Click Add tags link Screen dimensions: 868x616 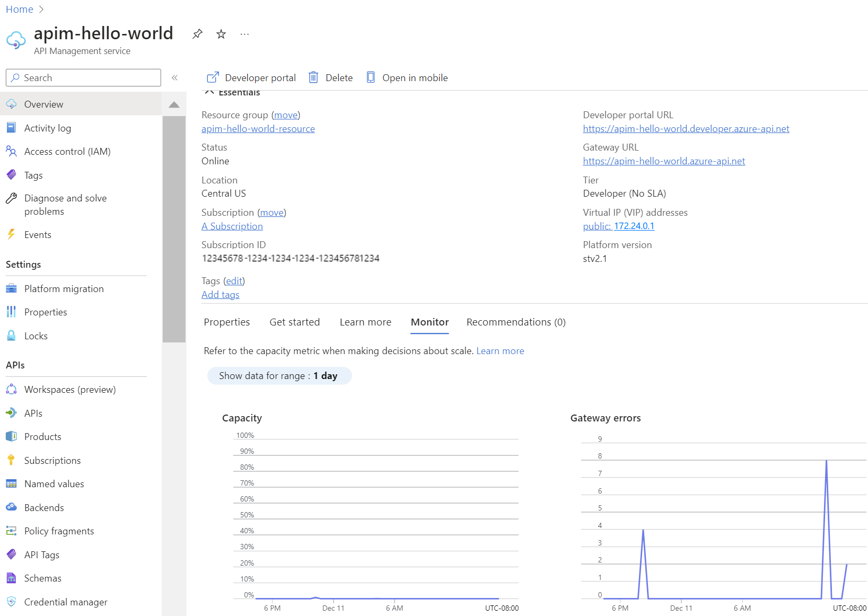point(221,295)
